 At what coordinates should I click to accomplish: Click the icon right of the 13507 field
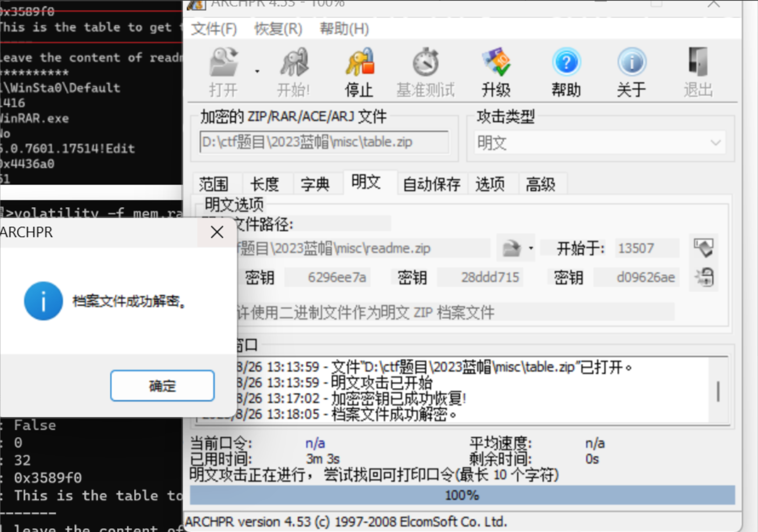[703, 248]
